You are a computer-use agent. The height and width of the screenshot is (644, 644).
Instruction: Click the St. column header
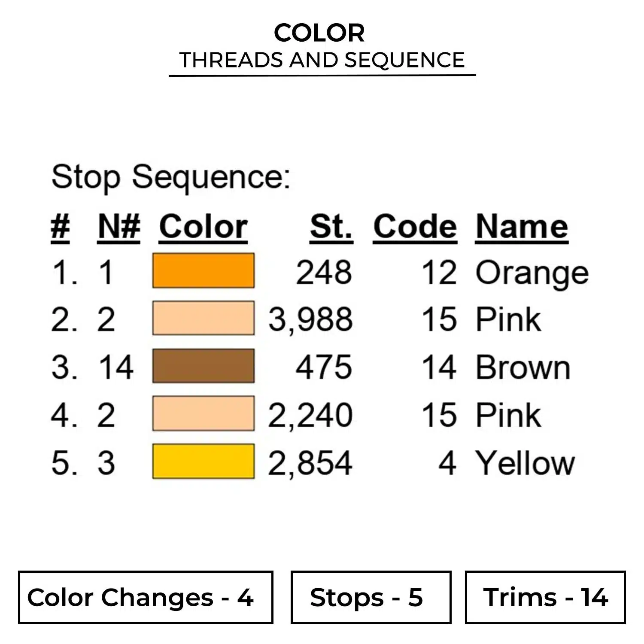pos(331,227)
